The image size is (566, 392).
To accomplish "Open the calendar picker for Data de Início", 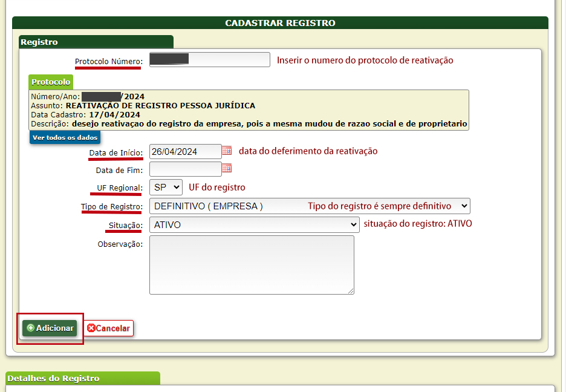I will pyautogui.click(x=227, y=151).
